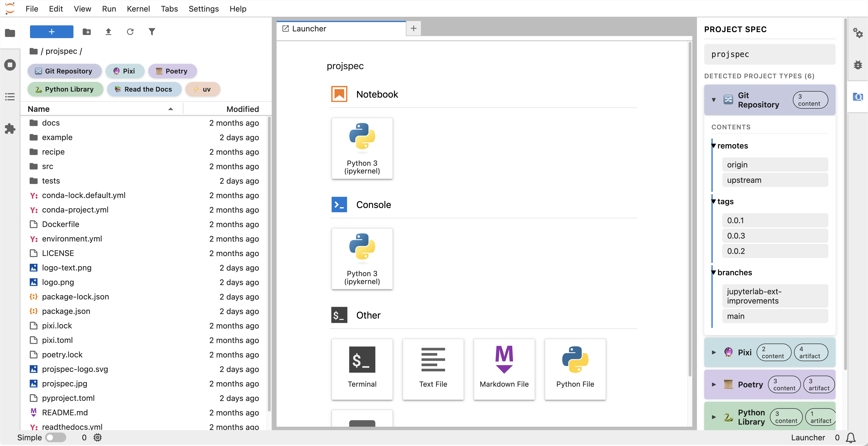Screen dimensions: 868x446
Task: Launch a Python 3 ipykernel notebook
Action: pyautogui.click(x=362, y=148)
